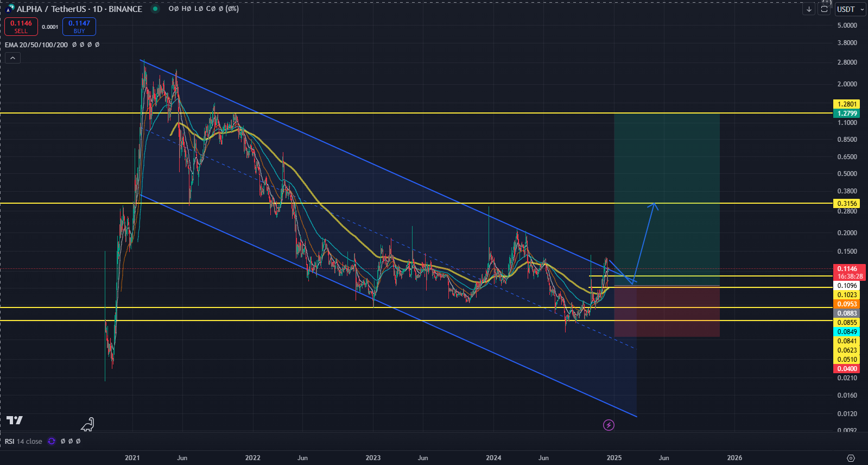This screenshot has width=868, height=465.
Task: Click the 2026 label on time axis
Action: coord(735,458)
